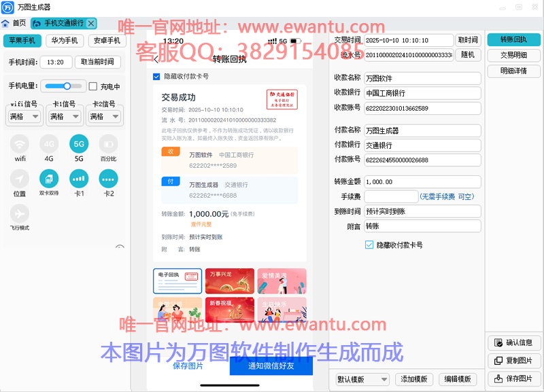This screenshot has width=544, height=392.
Task: Click the 保存图片 button in right panel
Action: pos(514,379)
